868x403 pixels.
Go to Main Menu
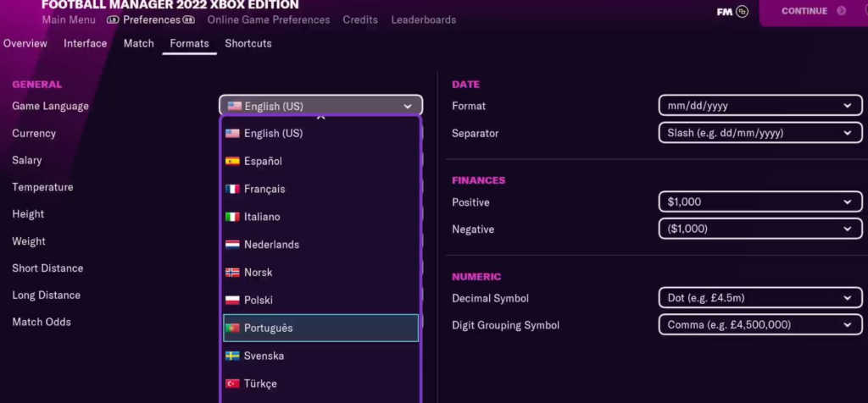click(69, 20)
